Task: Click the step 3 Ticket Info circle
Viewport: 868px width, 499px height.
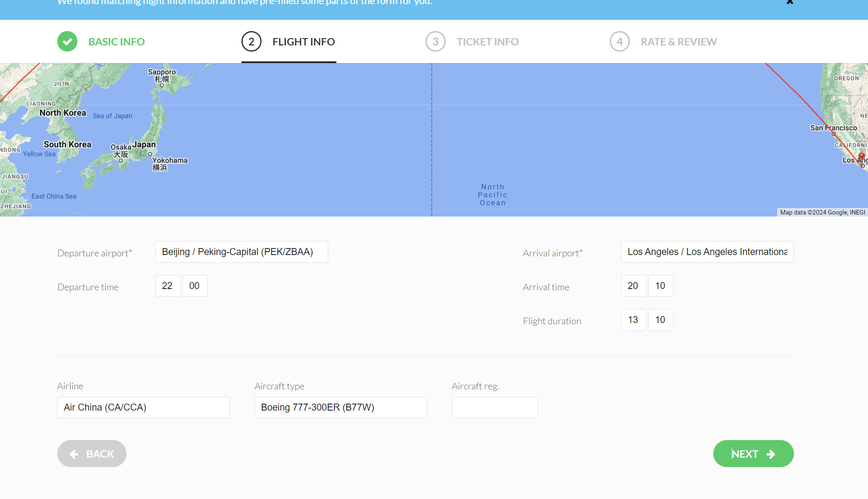Action: click(435, 41)
